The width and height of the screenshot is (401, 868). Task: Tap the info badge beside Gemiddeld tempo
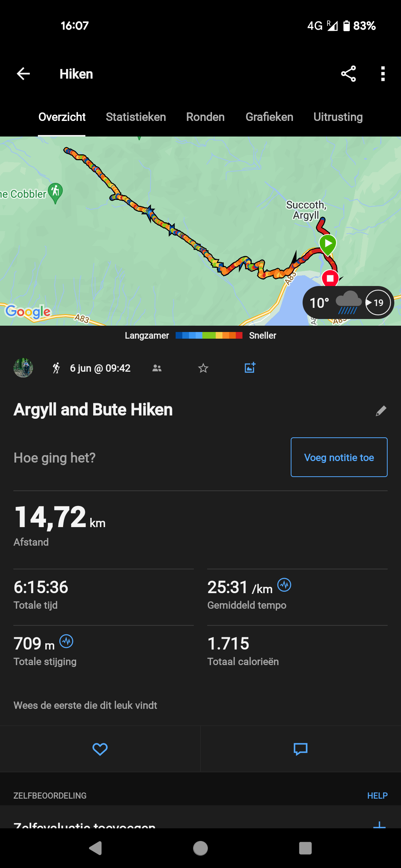point(284,585)
